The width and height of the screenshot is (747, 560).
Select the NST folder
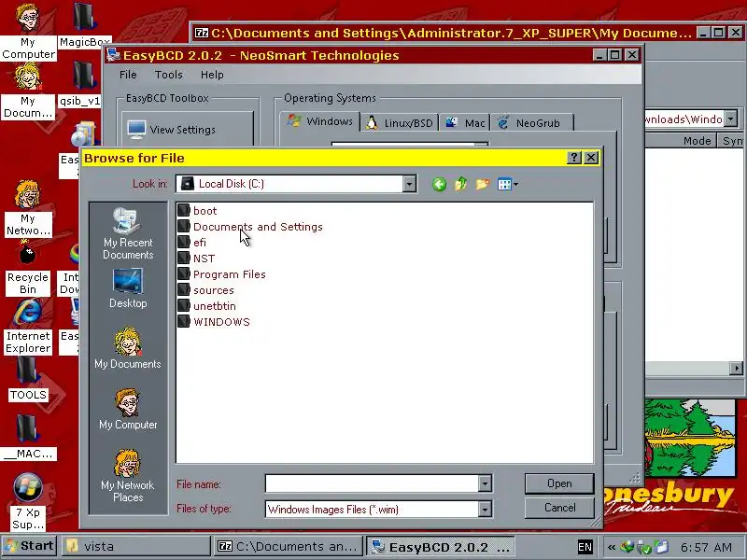pos(196,259)
